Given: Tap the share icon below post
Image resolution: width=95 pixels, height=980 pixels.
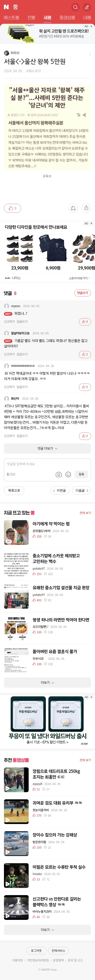Looking at the screenshot, I should click(x=86, y=208).
